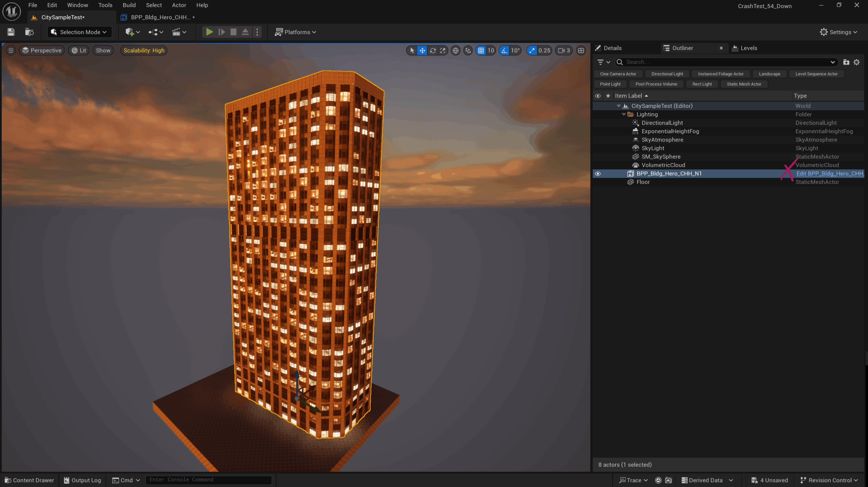Click the viewport layout maximize icon
The image size is (868, 487).
581,51
